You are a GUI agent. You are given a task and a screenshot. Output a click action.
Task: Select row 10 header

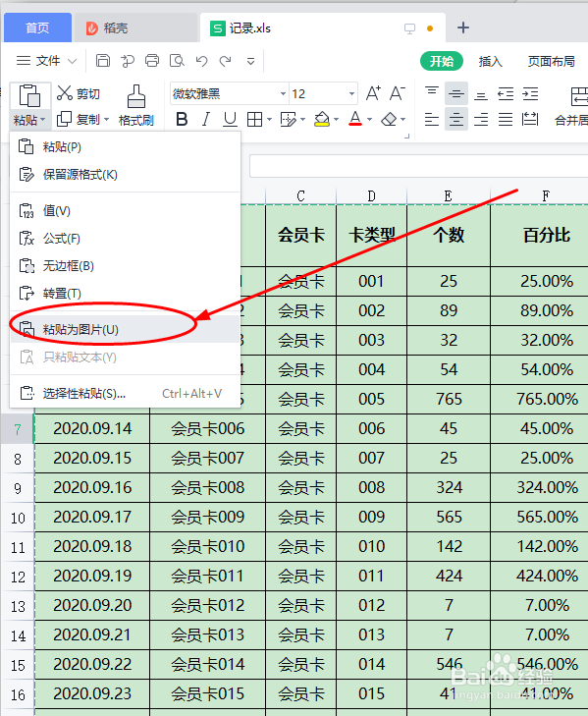pos(18,518)
